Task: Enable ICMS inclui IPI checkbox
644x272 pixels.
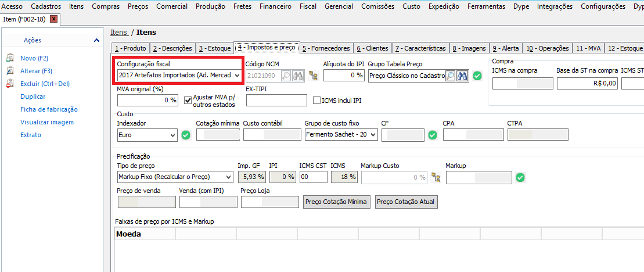Action: tap(316, 100)
